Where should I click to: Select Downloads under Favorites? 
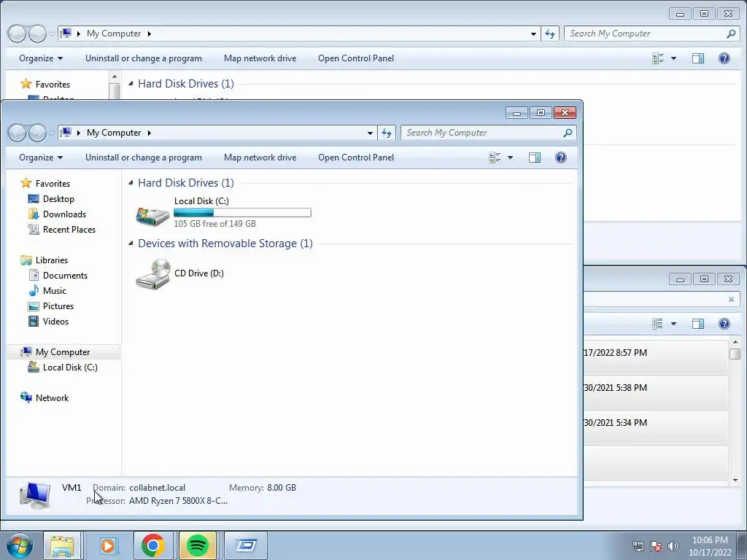64,214
